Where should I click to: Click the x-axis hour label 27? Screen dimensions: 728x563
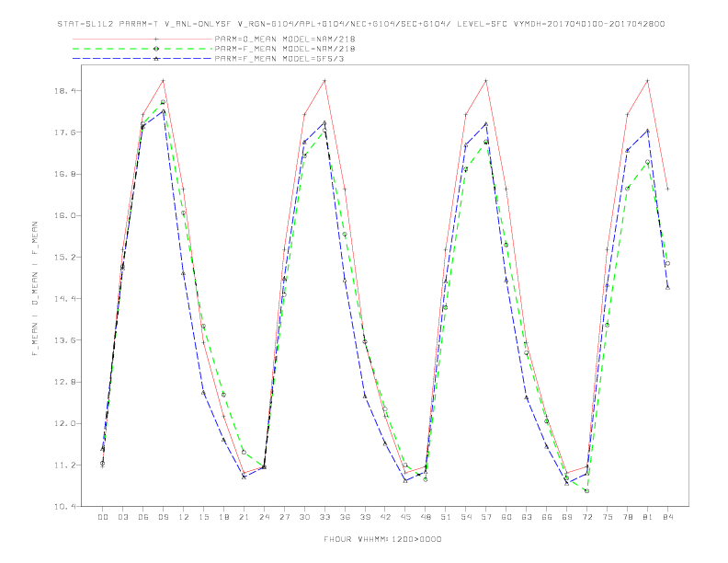pos(284,517)
